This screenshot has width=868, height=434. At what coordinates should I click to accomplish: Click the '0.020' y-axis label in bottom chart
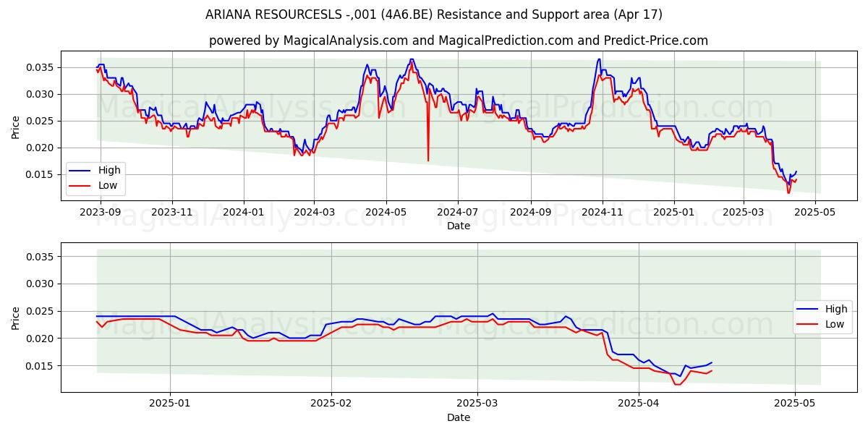(x=41, y=339)
